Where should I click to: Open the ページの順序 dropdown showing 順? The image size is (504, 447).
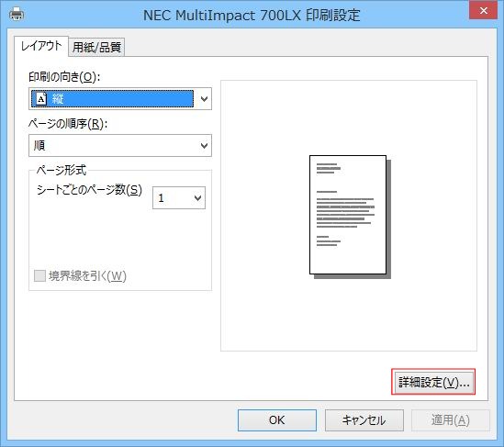(x=120, y=146)
